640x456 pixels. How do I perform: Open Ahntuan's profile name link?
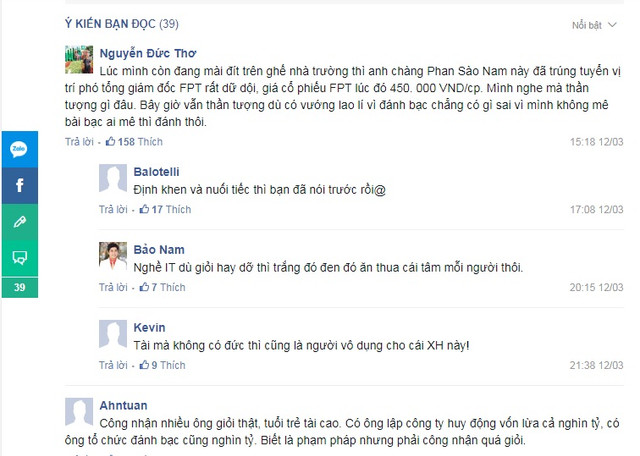click(123, 405)
